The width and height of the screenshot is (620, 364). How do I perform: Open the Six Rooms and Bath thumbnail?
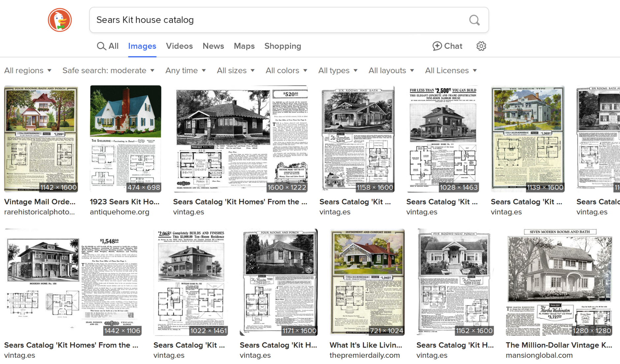357,139
